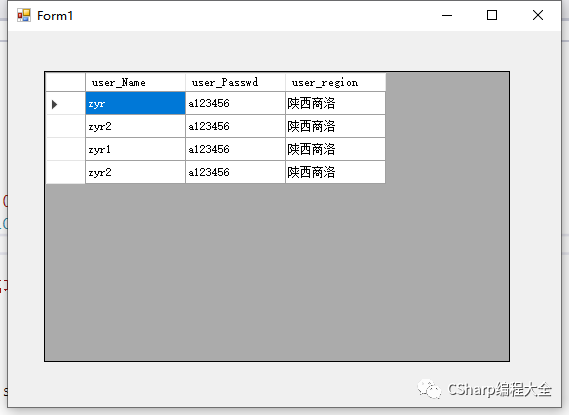The height and width of the screenshot is (415, 569).
Task: Minimize the Form1 window
Action: click(x=447, y=15)
